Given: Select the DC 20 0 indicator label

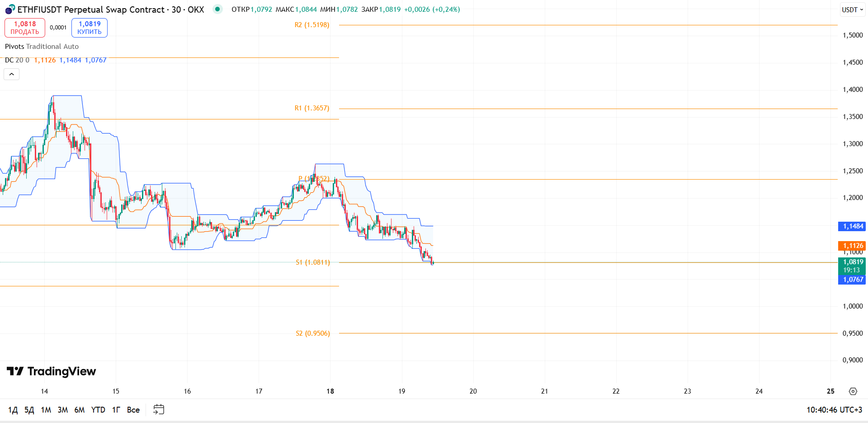Looking at the screenshot, I should click(17, 60).
